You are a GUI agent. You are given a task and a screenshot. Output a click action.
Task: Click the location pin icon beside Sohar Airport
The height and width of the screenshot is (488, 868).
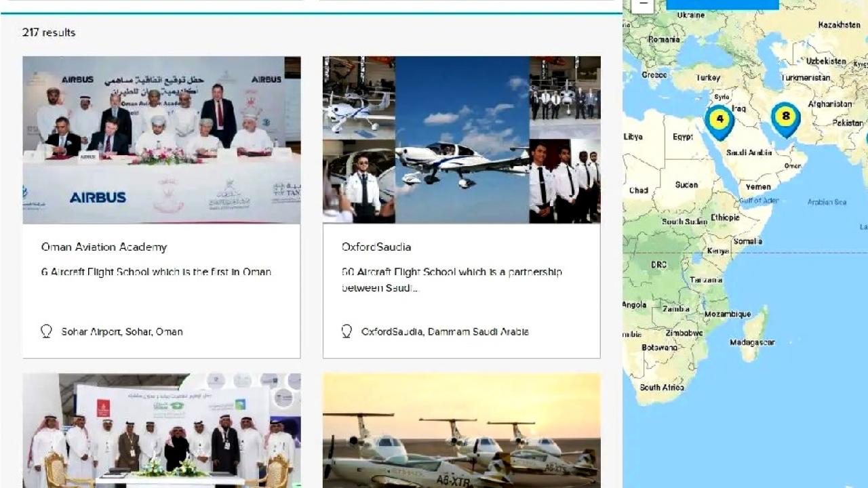[x=46, y=331]
